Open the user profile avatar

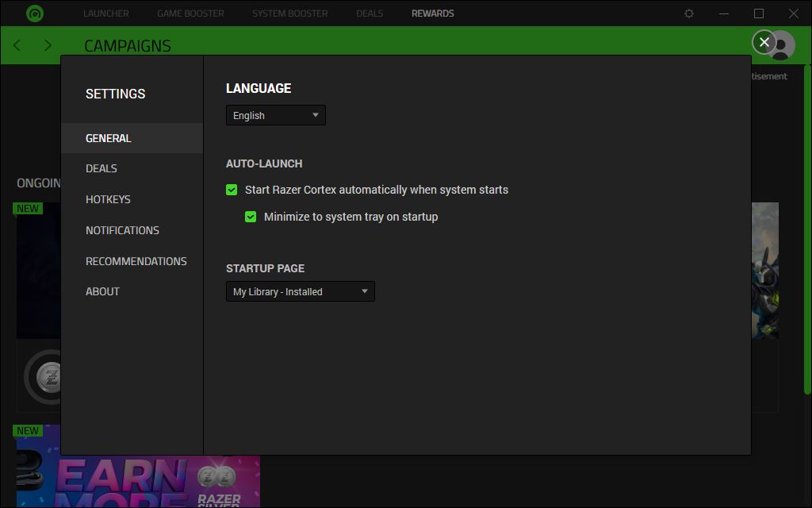tap(781, 45)
